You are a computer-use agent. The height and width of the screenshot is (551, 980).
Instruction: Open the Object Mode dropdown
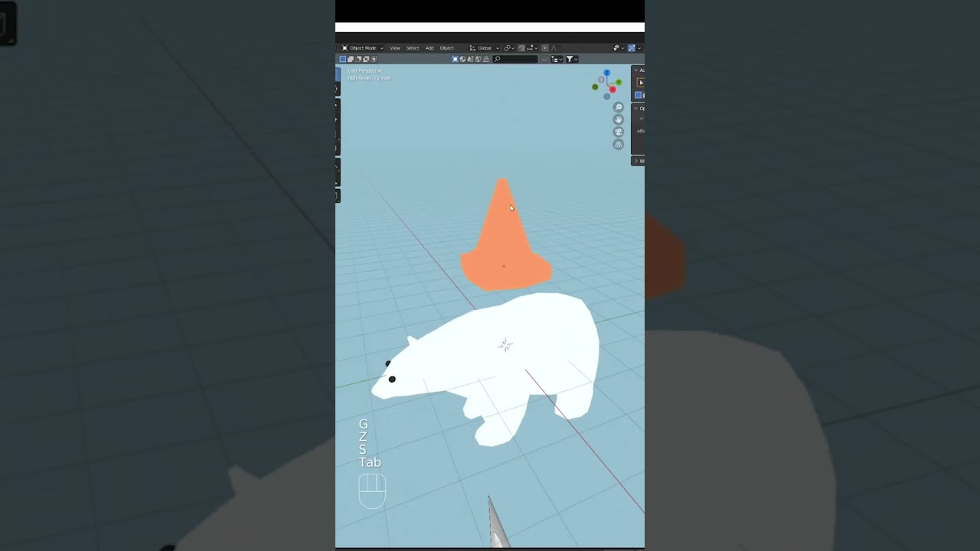pos(362,48)
